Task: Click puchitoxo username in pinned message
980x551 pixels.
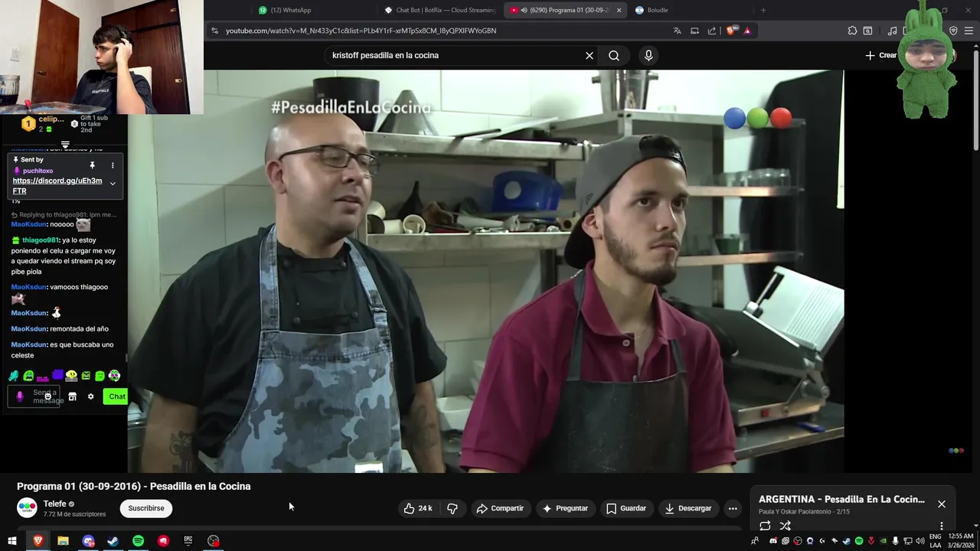Action: click(38, 171)
